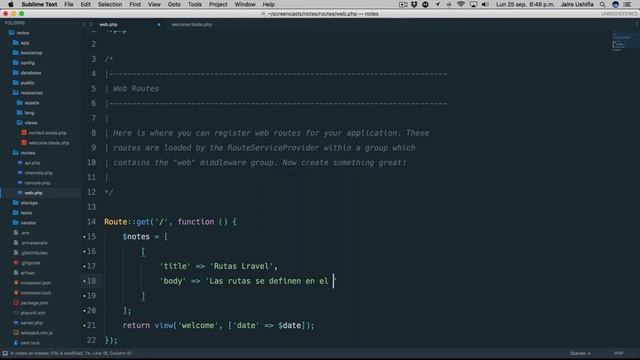
Task: Expand the bootstrap folder
Action: click(x=27, y=53)
